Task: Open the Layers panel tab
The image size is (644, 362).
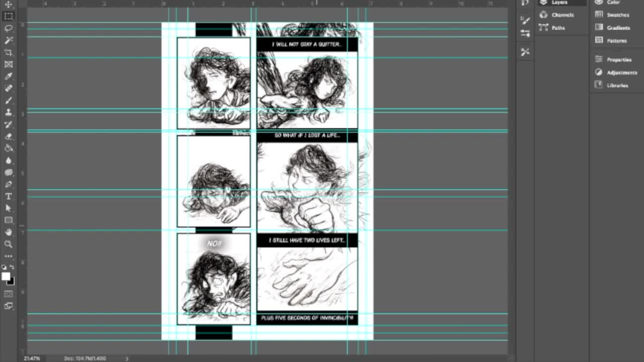Action: pyautogui.click(x=560, y=3)
